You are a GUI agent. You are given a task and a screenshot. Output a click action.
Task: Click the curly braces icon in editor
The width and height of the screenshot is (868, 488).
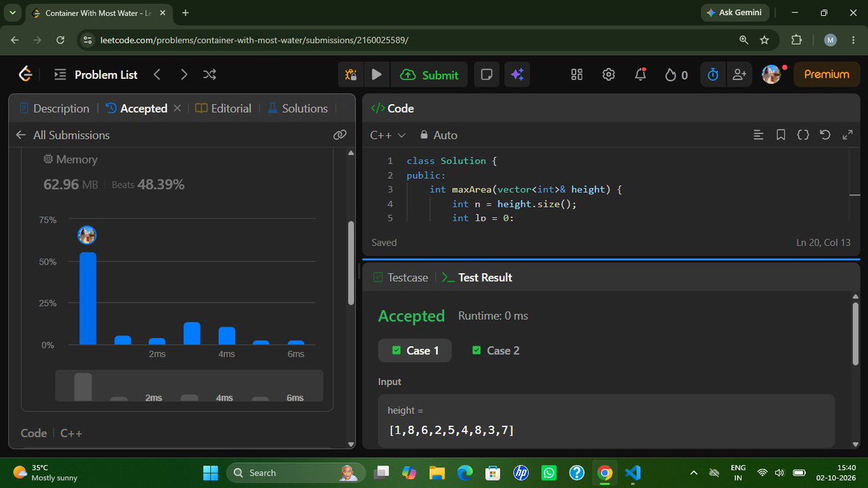point(802,135)
